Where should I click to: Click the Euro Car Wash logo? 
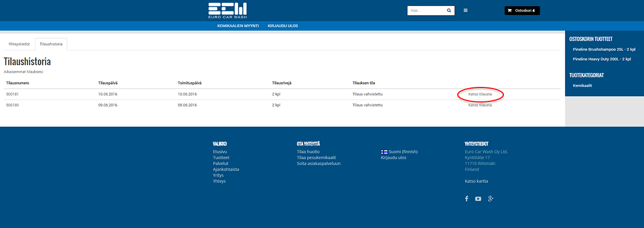pyautogui.click(x=227, y=11)
